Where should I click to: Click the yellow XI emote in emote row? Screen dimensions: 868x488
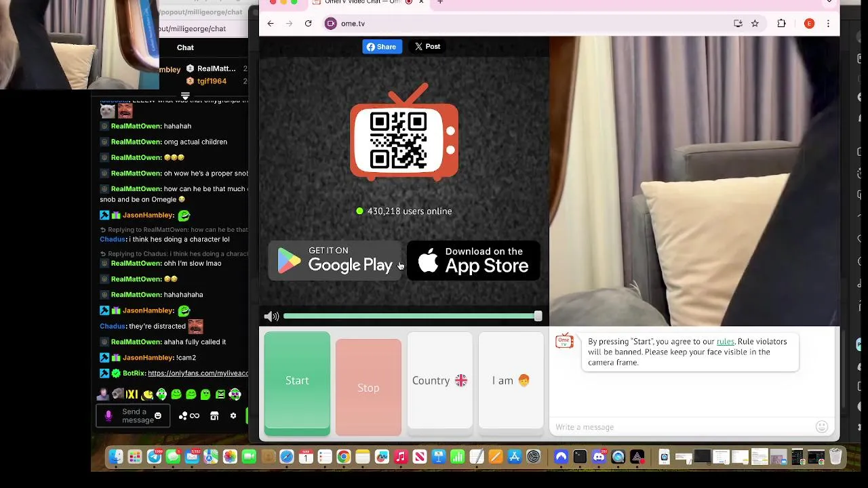[x=132, y=394]
